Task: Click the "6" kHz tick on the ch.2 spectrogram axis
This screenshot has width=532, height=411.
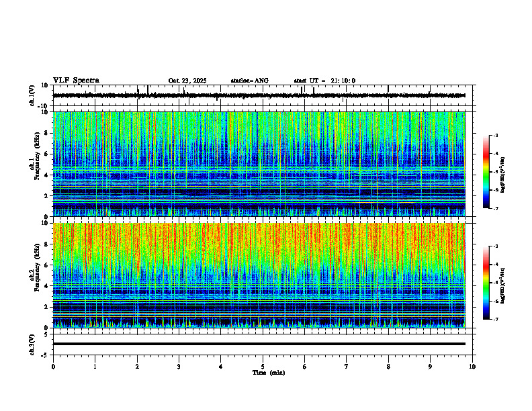Action: pos(46,265)
